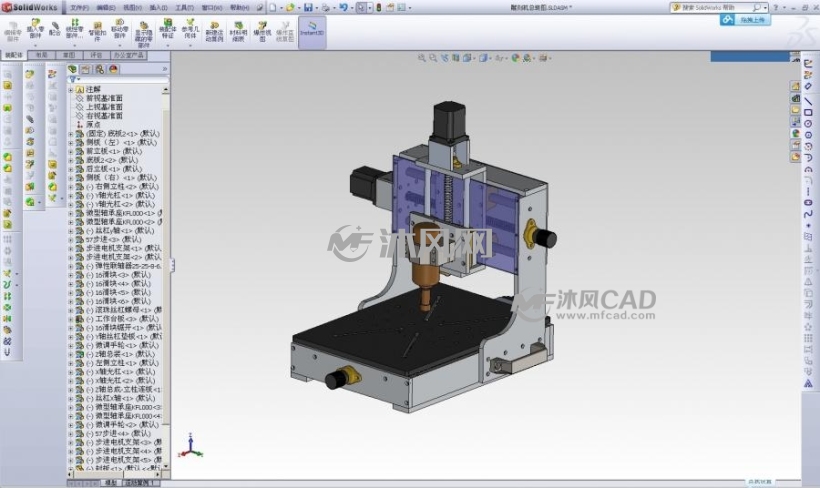Toggle the Instant3D button
The width and height of the screenshot is (820, 488).
coord(312,30)
